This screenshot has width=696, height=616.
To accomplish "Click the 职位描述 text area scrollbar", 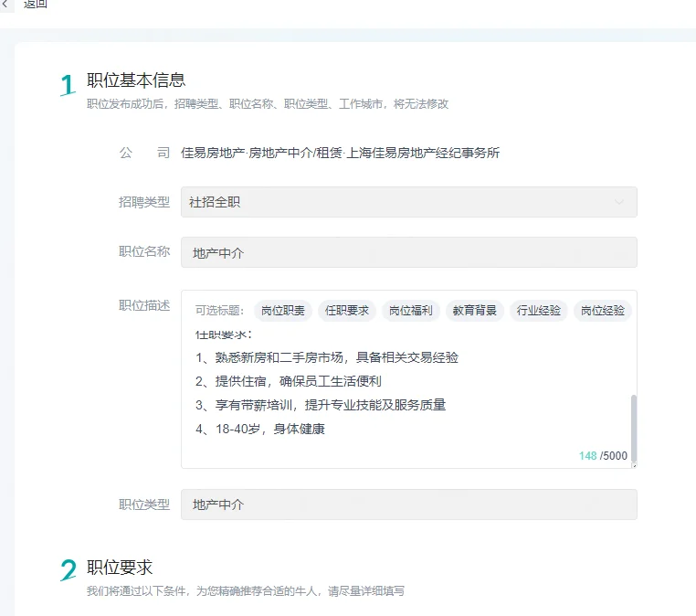I will coord(634,428).
